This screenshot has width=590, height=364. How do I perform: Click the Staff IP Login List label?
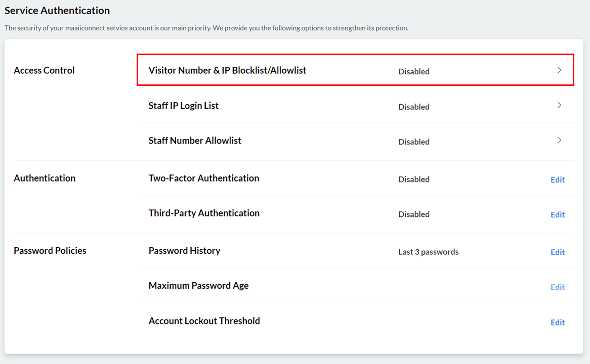(184, 106)
